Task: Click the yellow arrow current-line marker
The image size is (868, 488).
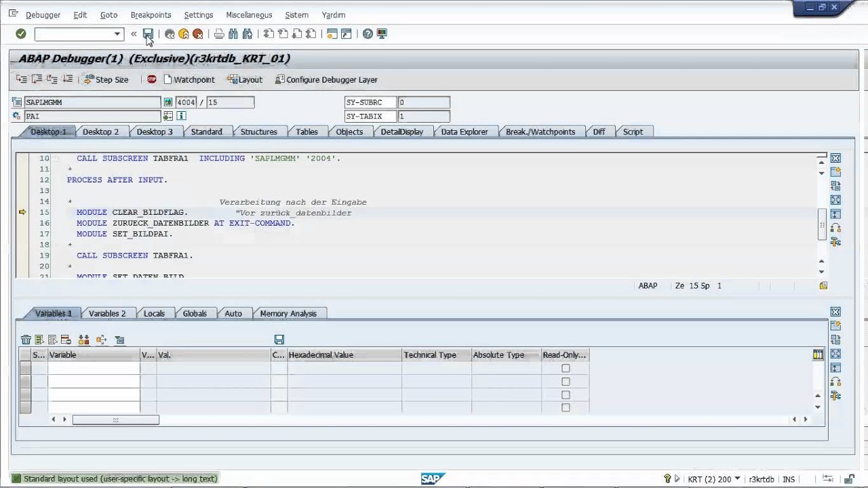Action: (x=22, y=212)
